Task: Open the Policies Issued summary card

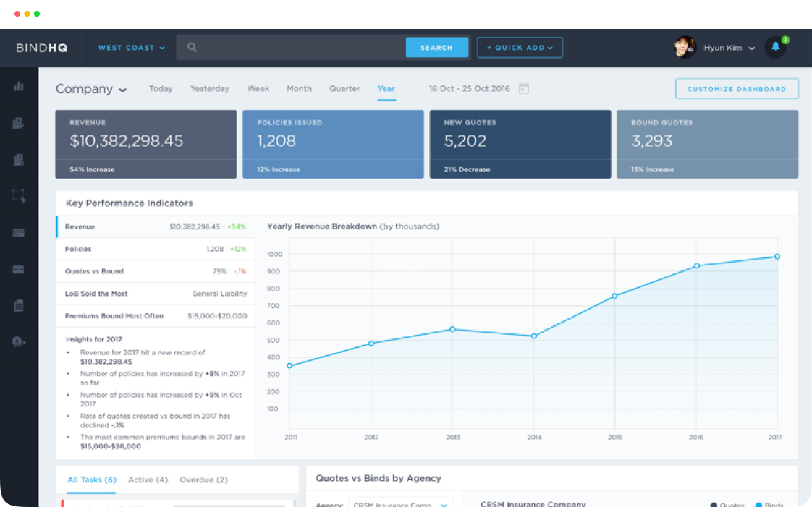Action: 333,145
